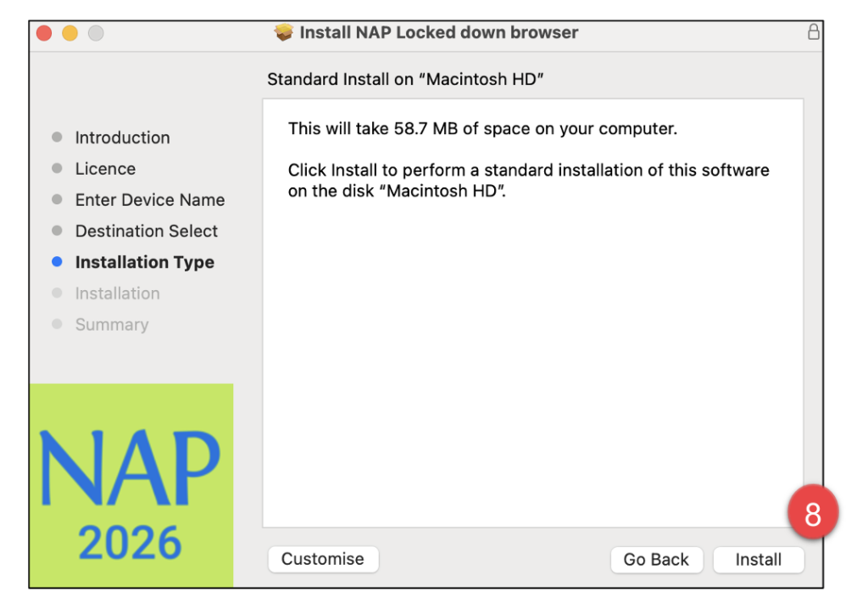Minimize the installer with the yellow button
This screenshot has height=597, width=868.
click(70, 33)
